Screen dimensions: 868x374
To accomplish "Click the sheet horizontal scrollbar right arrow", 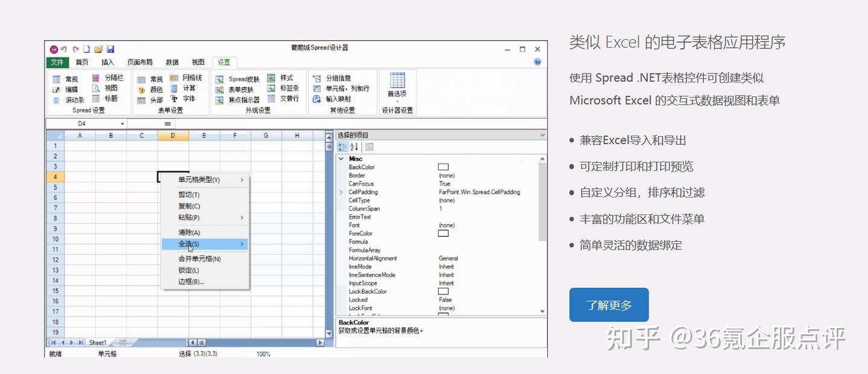I will [x=321, y=343].
